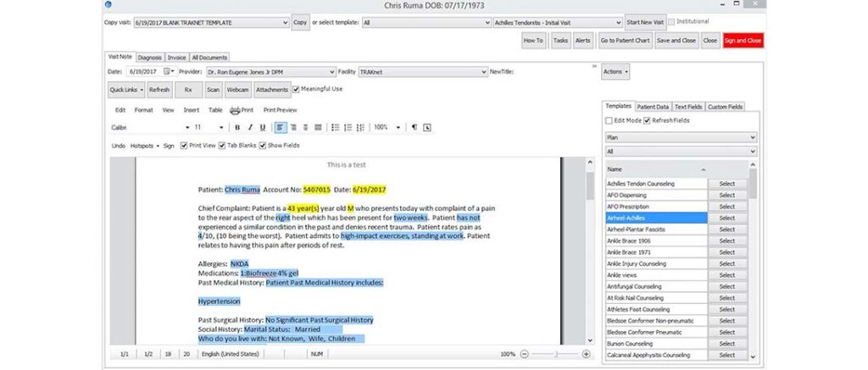Apply multilevel list formatting

[x=361, y=128]
